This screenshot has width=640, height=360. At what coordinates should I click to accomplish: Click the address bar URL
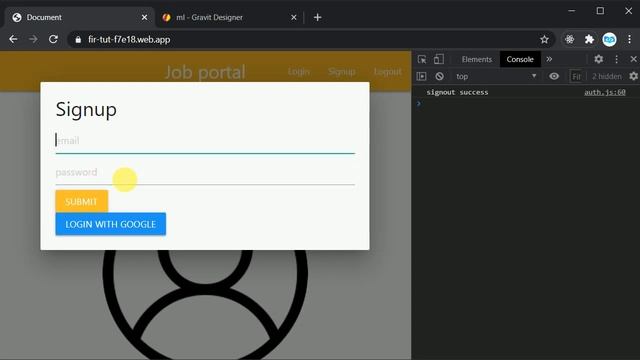[x=129, y=40]
